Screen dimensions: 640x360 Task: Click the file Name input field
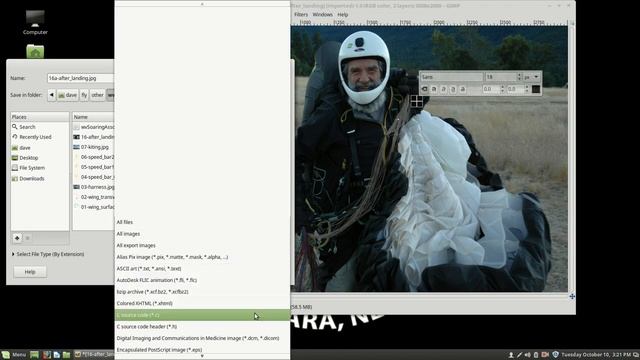[x=80, y=78]
